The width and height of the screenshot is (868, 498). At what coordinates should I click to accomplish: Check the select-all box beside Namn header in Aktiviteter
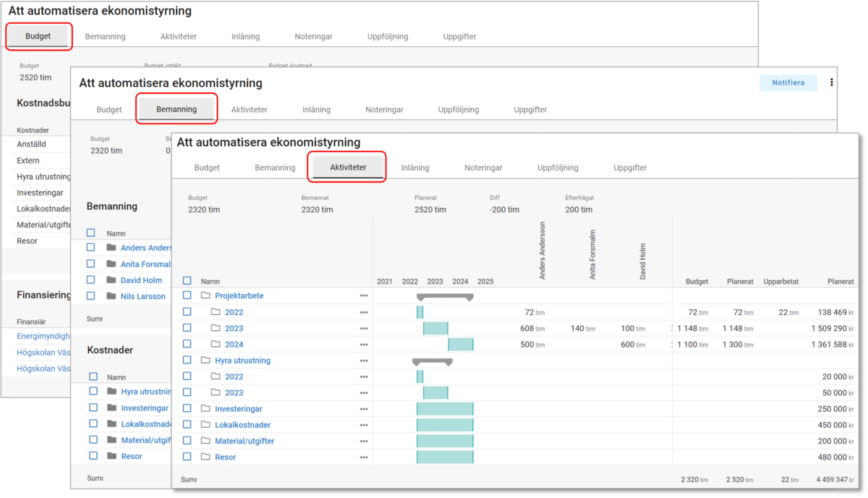187,281
